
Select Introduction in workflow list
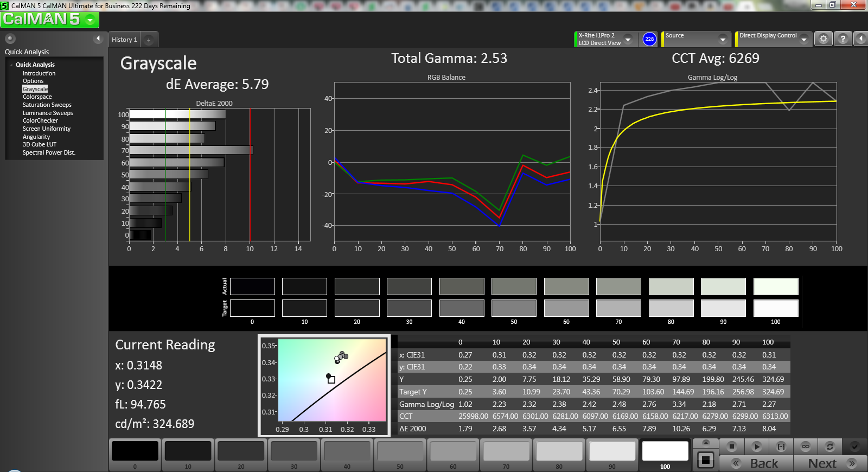pyautogui.click(x=39, y=73)
